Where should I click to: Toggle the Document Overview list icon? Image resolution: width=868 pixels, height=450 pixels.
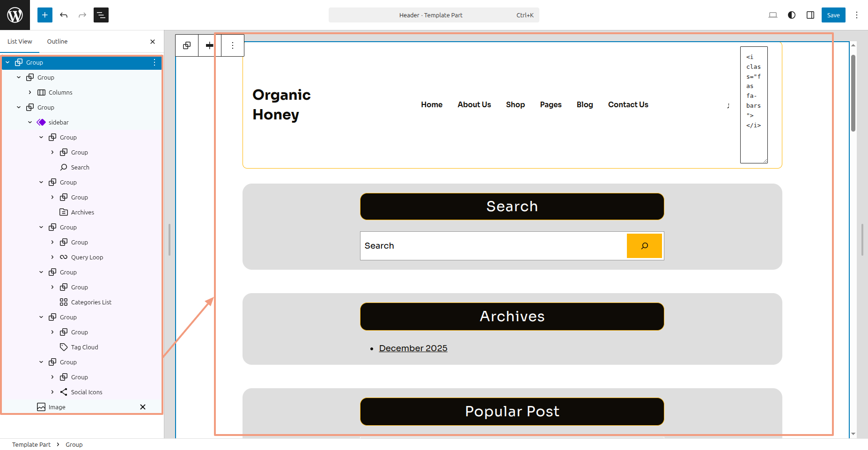coord(101,15)
